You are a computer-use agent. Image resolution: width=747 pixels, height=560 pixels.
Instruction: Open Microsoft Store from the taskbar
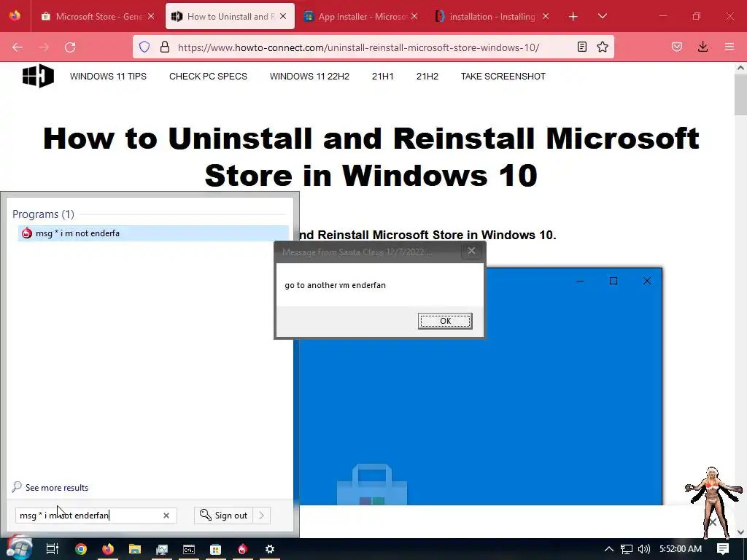coord(215,549)
